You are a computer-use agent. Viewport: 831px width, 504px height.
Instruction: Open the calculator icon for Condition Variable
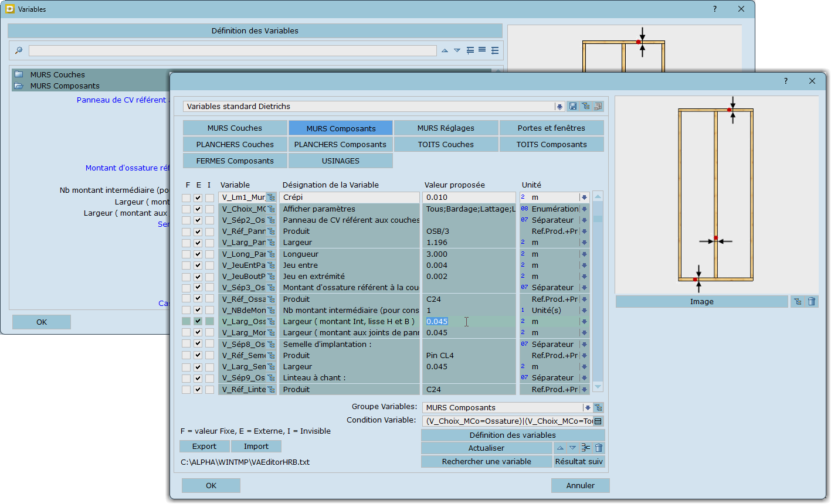click(598, 421)
